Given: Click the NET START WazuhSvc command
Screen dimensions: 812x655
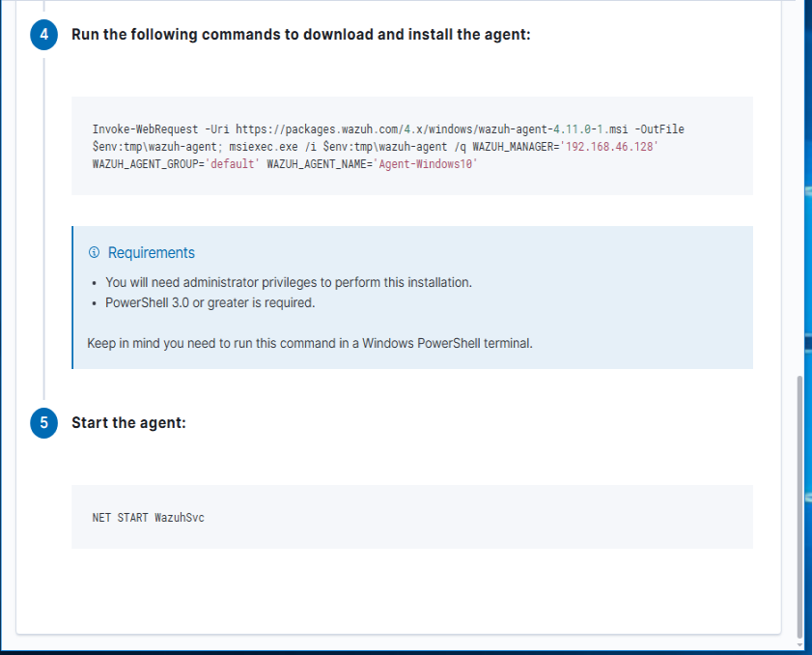Looking at the screenshot, I should pyautogui.click(x=148, y=518).
